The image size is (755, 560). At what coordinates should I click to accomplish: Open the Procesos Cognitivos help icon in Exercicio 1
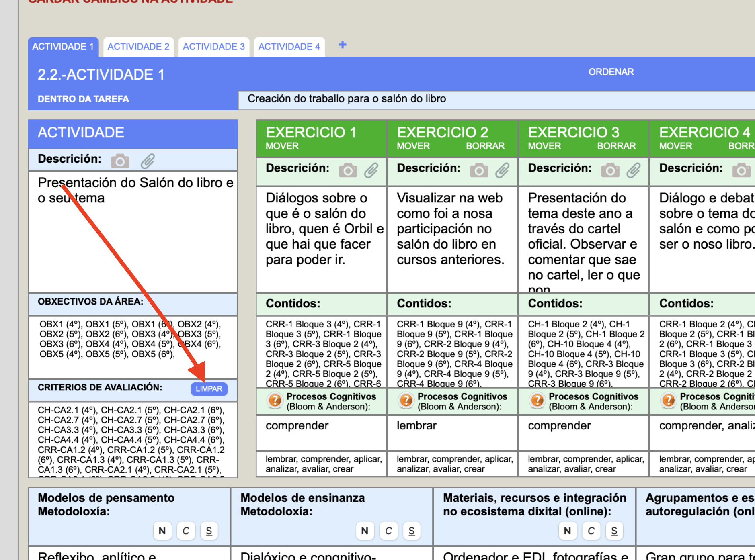tap(275, 401)
